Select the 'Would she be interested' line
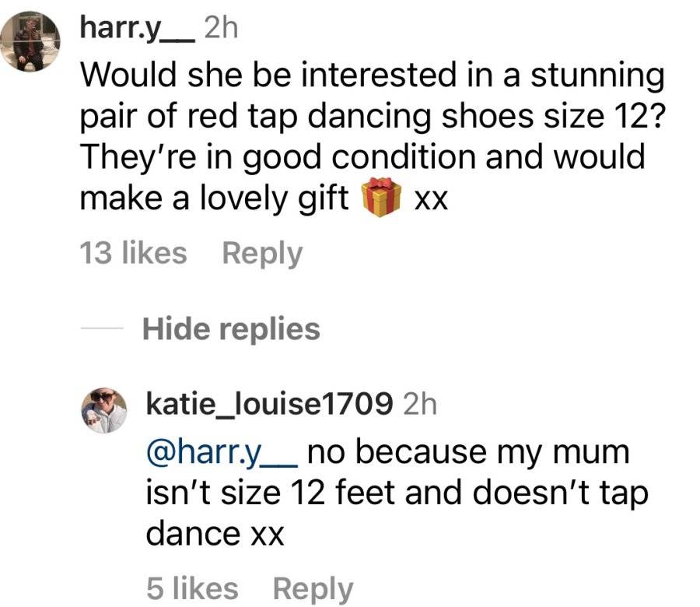 click(x=373, y=75)
